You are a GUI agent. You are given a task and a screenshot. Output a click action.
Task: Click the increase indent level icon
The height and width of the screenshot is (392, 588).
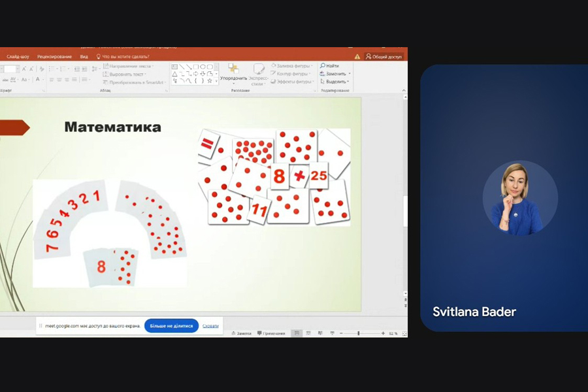coord(85,69)
